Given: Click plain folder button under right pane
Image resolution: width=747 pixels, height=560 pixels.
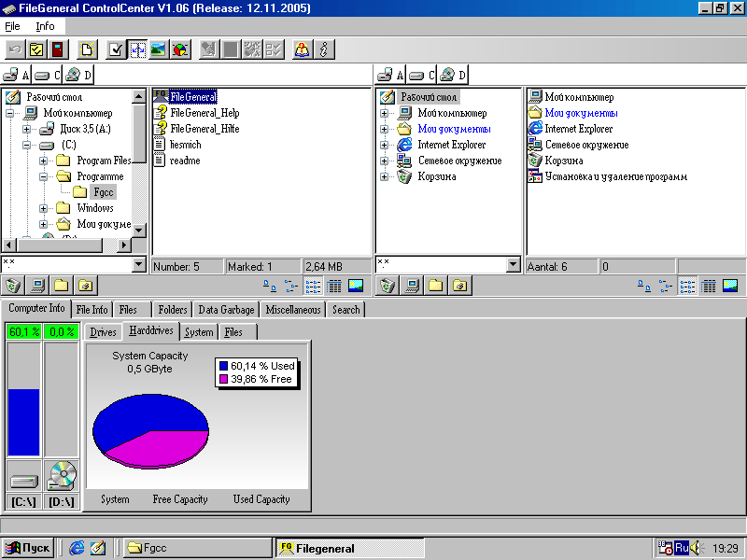Looking at the screenshot, I should [x=436, y=286].
